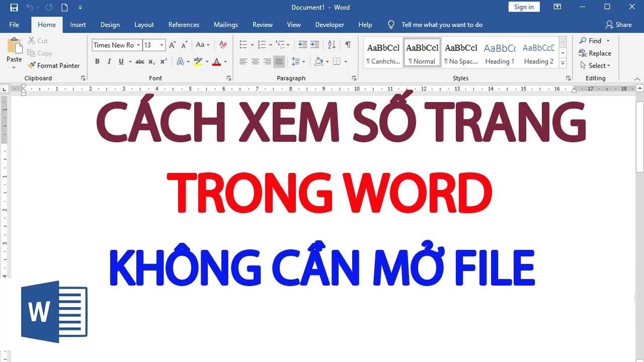Toggle Strikethrough formatting
This screenshot has height=362, width=644.
click(140, 61)
